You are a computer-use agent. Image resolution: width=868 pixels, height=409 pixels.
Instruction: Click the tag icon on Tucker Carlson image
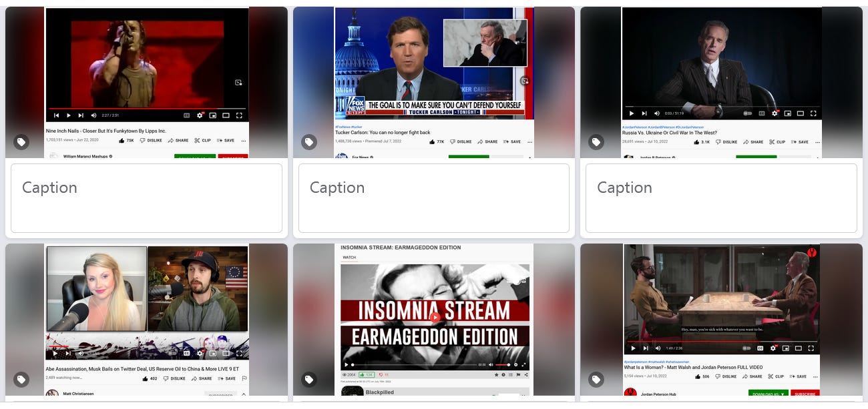pos(308,142)
